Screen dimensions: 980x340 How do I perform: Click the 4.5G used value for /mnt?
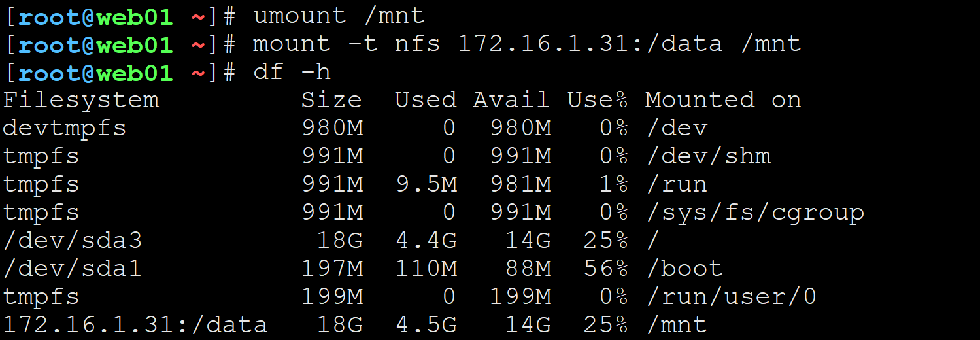(x=426, y=325)
